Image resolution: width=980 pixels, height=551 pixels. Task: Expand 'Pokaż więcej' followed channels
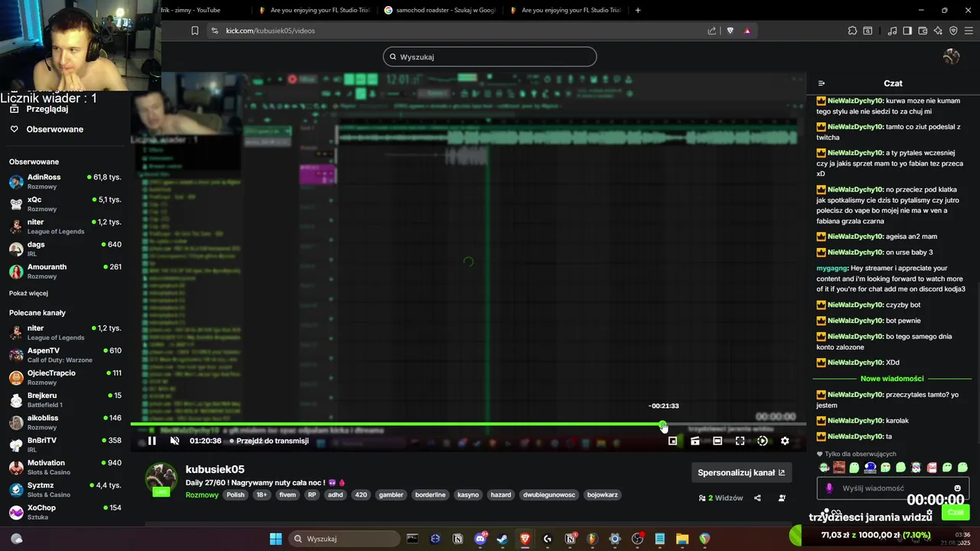(x=28, y=293)
